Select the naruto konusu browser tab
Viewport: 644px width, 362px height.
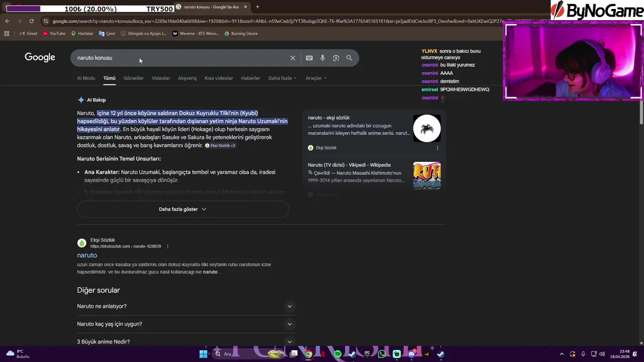[x=211, y=7]
